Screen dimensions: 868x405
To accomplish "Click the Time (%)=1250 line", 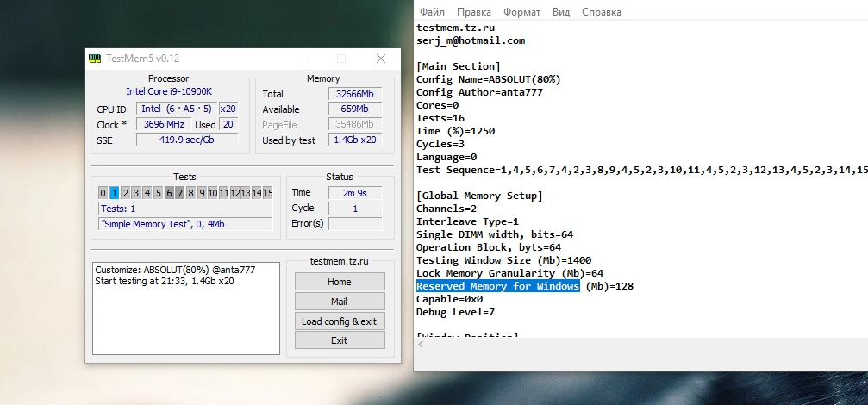I will tap(456, 131).
